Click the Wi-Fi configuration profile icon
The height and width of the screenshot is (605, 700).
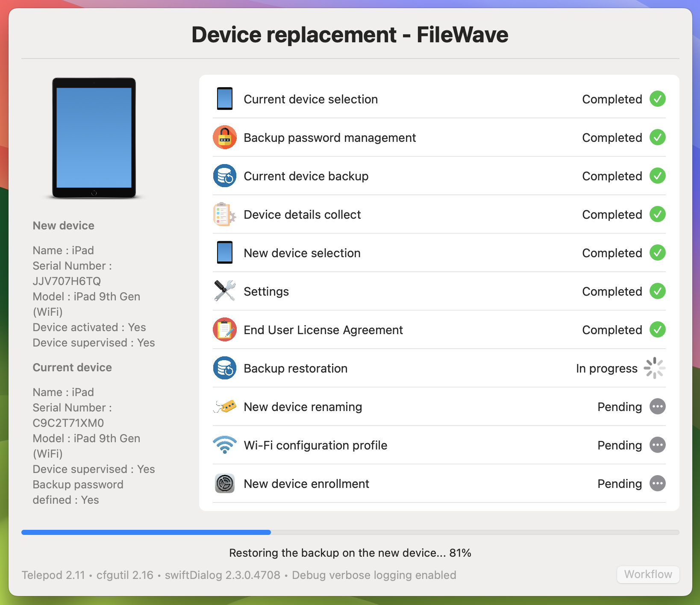pyautogui.click(x=225, y=445)
